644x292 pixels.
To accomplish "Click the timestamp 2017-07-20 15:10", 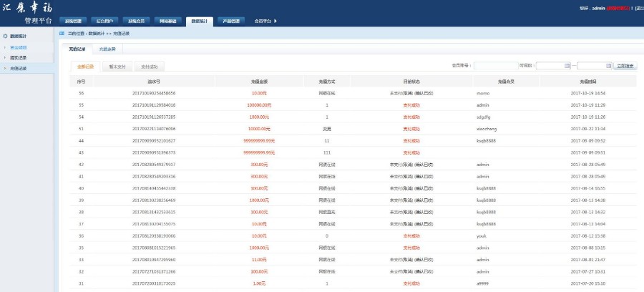I will coord(588,284).
